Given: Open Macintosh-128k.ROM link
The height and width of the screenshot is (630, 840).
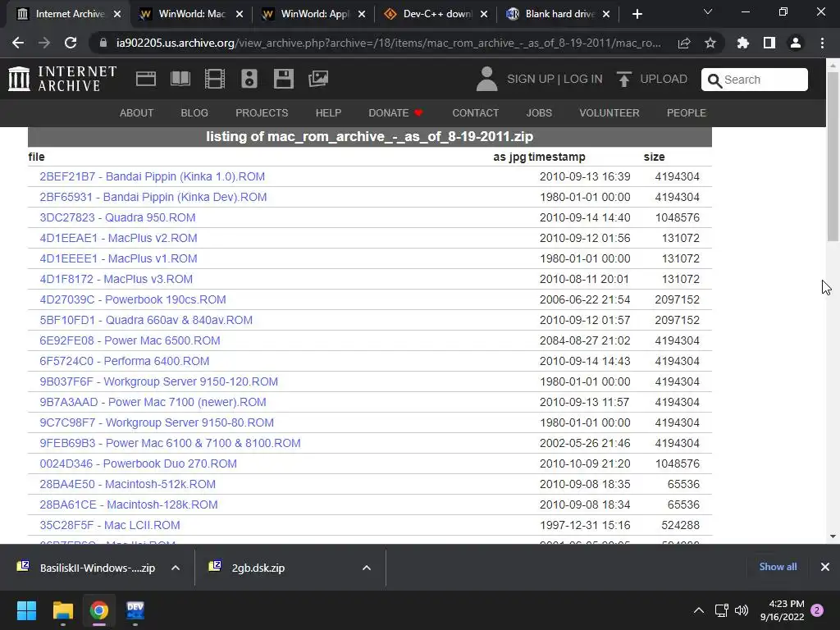Looking at the screenshot, I should click(x=129, y=504).
